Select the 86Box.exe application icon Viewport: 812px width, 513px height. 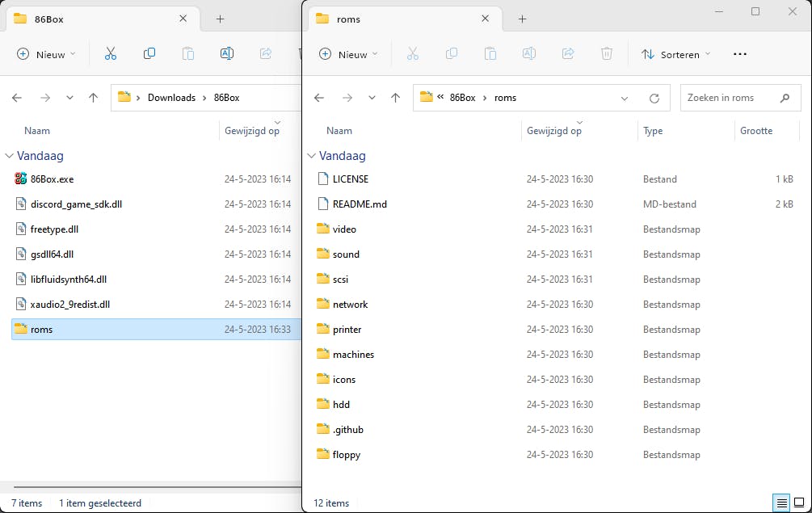point(21,179)
